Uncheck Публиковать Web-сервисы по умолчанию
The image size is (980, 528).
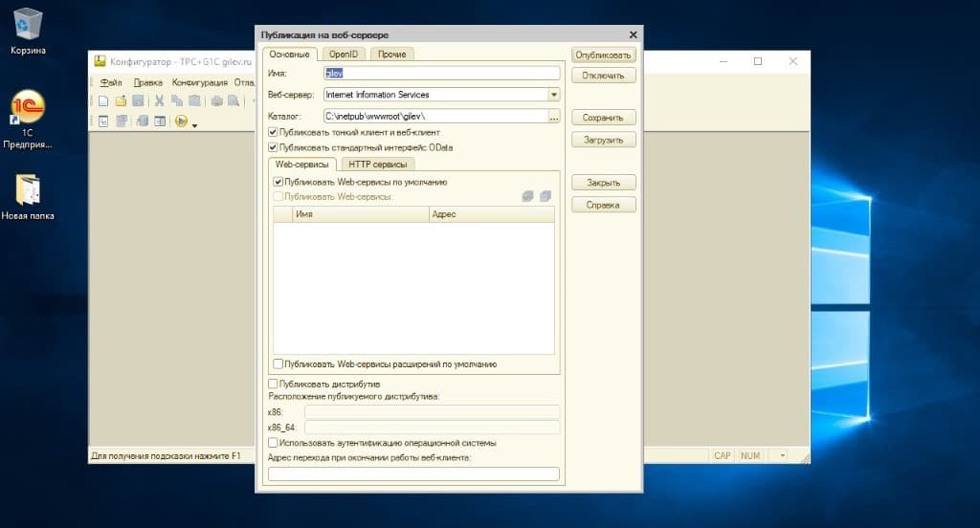coord(278,182)
